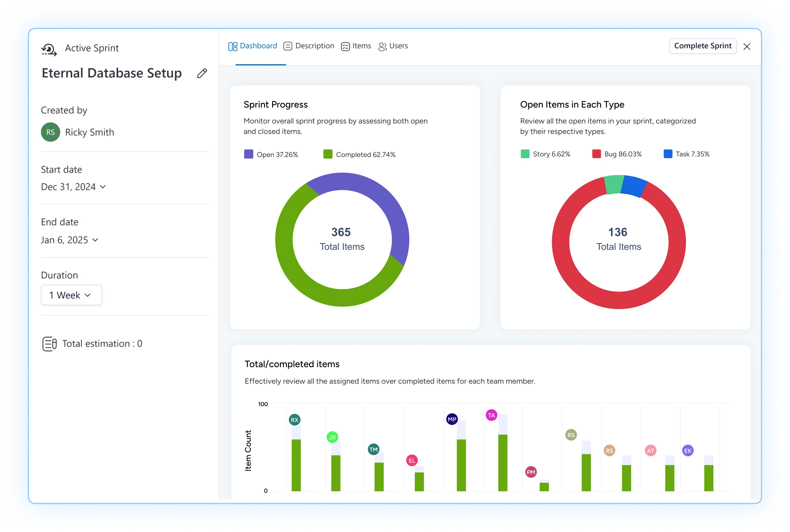Close the sprint dialog with X
790x532 pixels.
pyautogui.click(x=746, y=47)
